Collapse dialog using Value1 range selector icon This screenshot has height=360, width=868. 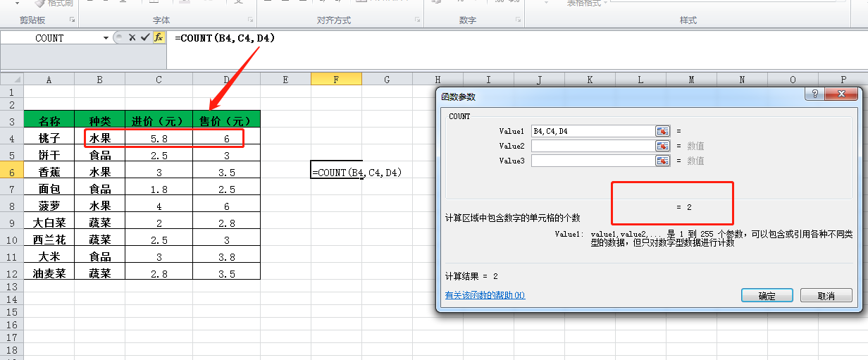[x=662, y=131]
